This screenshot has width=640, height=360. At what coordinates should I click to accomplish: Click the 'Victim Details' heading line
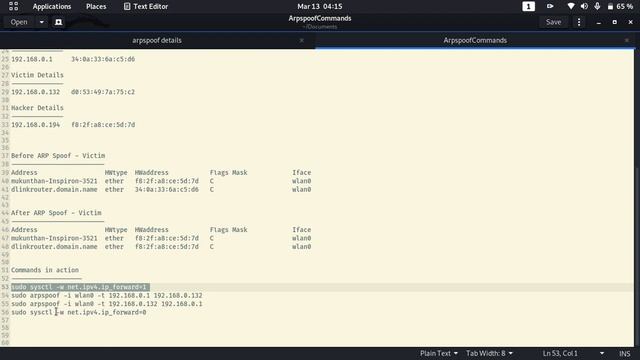click(37, 75)
